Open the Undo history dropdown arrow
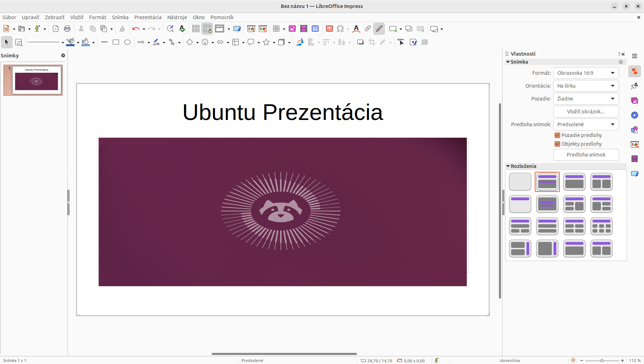This screenshot has height=364, width=644. click(144, 29)
